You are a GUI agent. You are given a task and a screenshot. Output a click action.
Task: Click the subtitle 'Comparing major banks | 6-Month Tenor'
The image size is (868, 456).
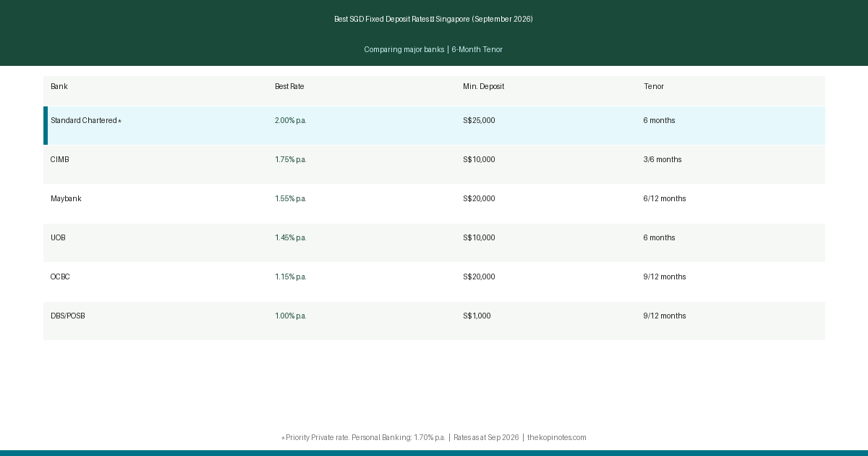click(x=433, y=50)
